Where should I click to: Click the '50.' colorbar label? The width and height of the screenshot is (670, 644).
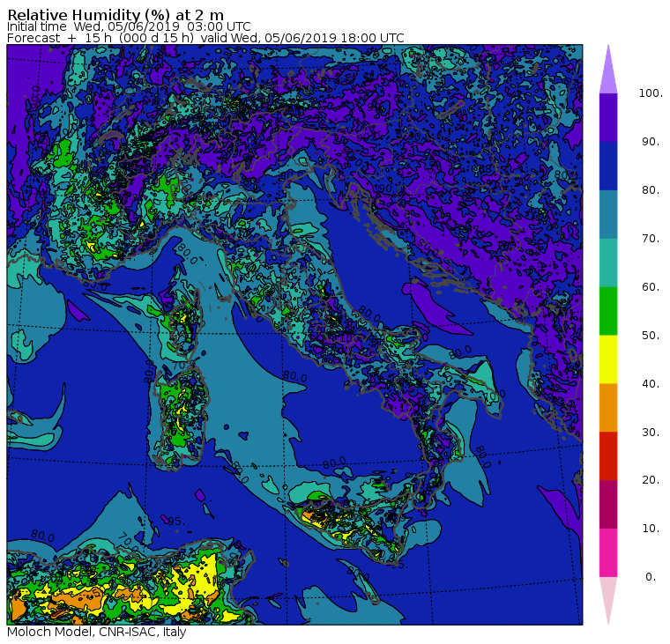(651, 336)
